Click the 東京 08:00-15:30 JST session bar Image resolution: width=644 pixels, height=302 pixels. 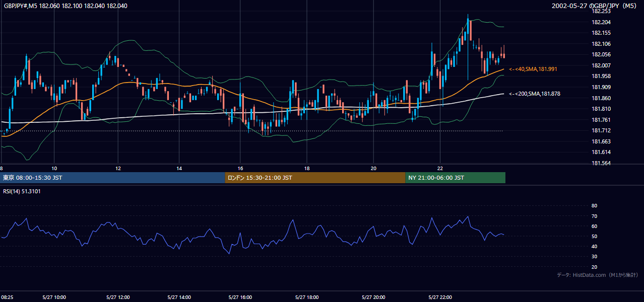click(112, 178)
